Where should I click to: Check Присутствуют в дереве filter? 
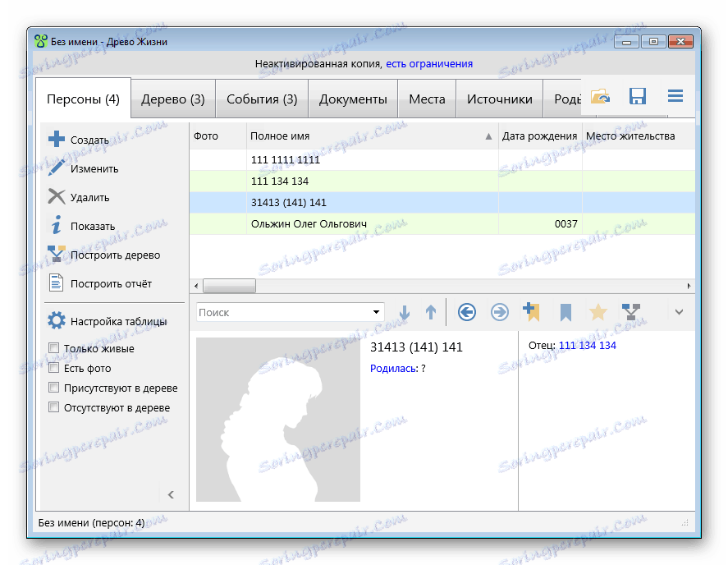[54, 387]
